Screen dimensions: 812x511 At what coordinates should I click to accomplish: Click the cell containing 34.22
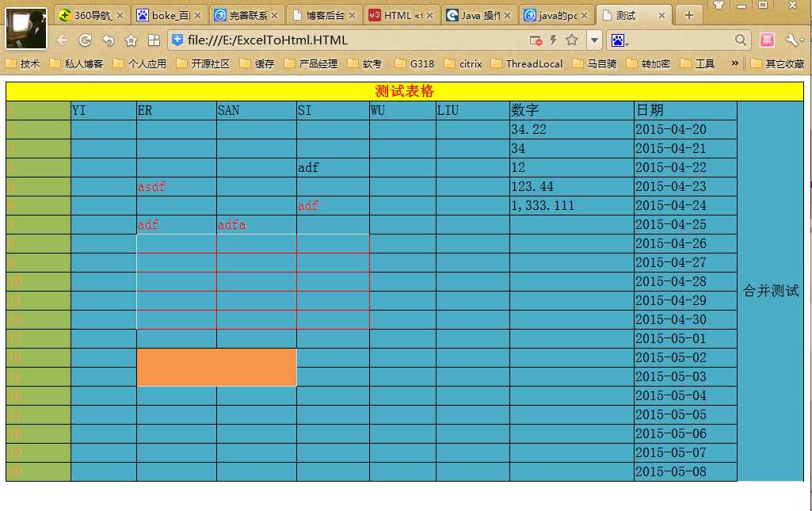tap(572, 129)
